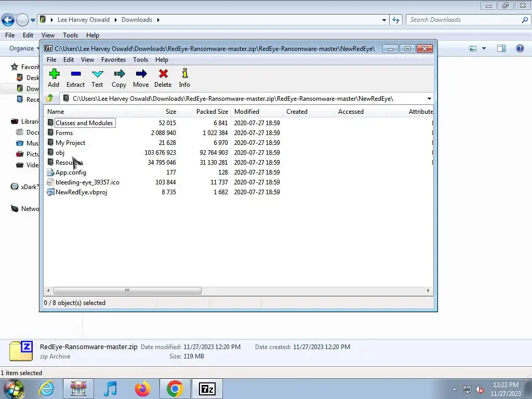The image size is (532, 399).
Task: Open the 7-Zip View menu
Action: click(87, 60)
